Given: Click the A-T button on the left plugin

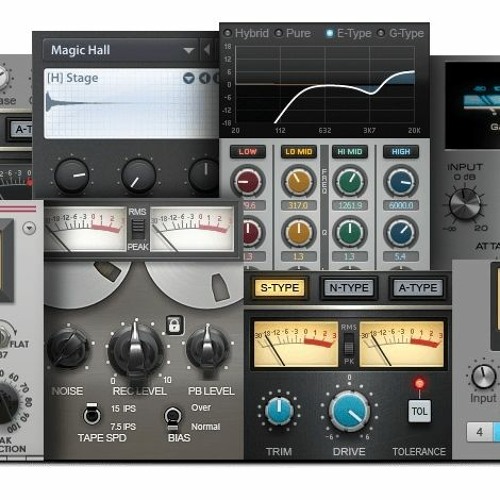Looking at the screenshot, I should coord(21,129).
